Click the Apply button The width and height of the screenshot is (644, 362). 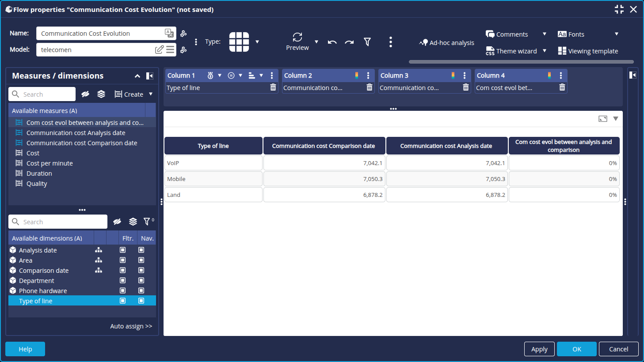[539, 349]
